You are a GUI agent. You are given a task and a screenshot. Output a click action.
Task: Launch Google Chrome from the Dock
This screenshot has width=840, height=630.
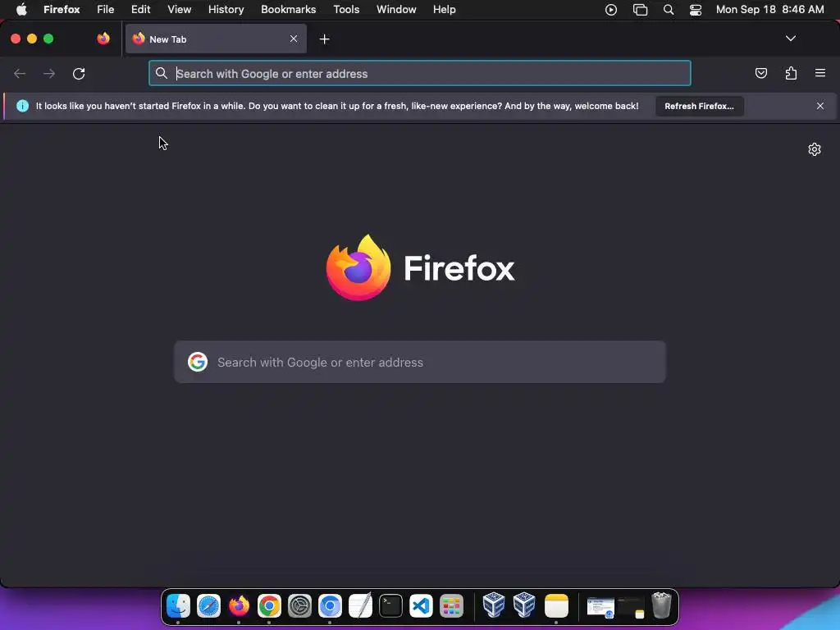(x=269, y=606)
